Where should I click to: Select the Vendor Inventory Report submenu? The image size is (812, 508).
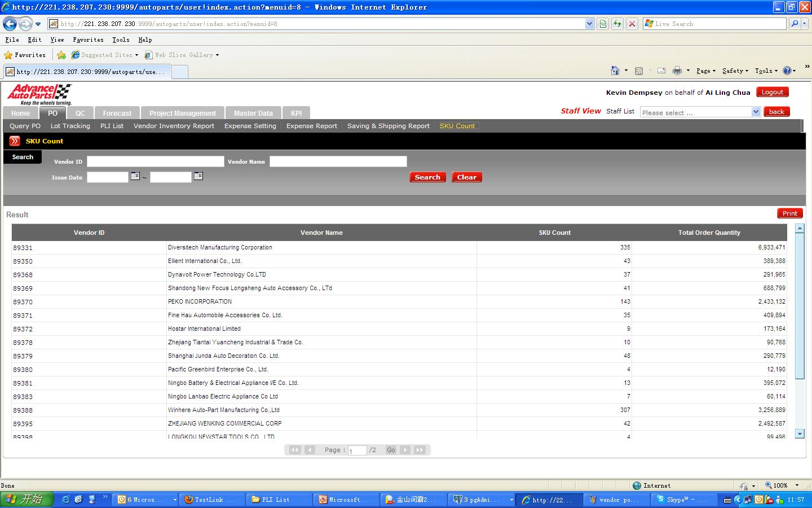coord(174,126)
